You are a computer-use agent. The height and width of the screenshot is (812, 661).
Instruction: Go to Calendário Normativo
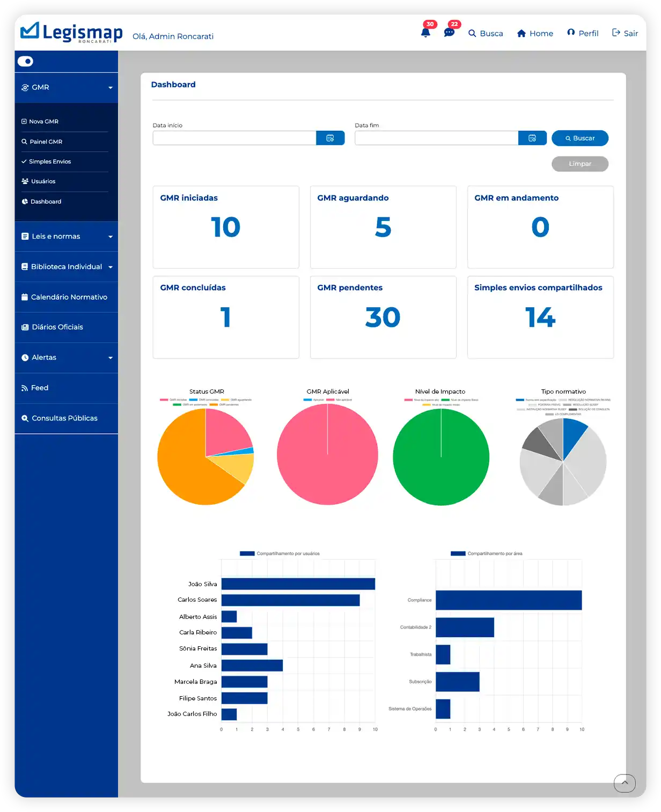69,297
